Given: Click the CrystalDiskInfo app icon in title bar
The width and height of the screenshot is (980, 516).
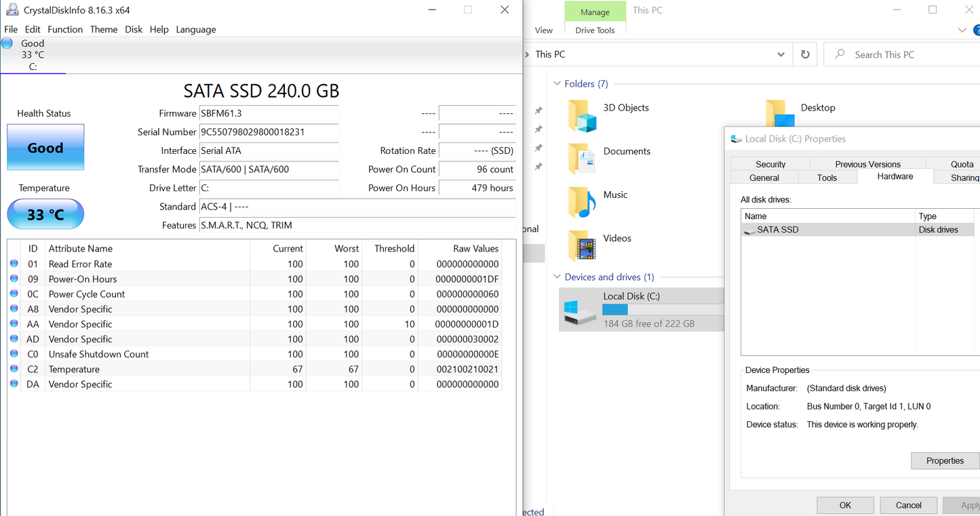Looking at the screenshot, I should 12,9.
